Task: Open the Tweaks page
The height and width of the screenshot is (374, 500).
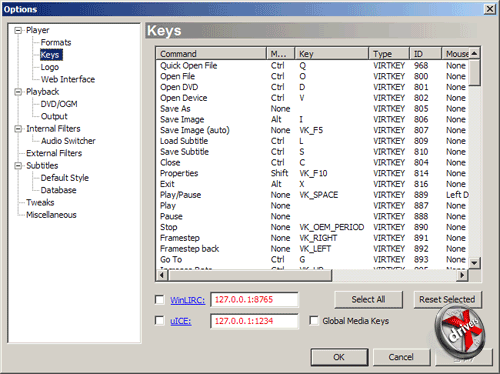Action: [40, 202]
